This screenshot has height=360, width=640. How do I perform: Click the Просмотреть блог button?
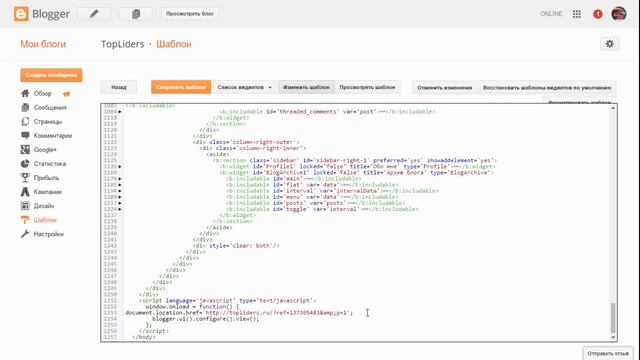click(190, 13)
